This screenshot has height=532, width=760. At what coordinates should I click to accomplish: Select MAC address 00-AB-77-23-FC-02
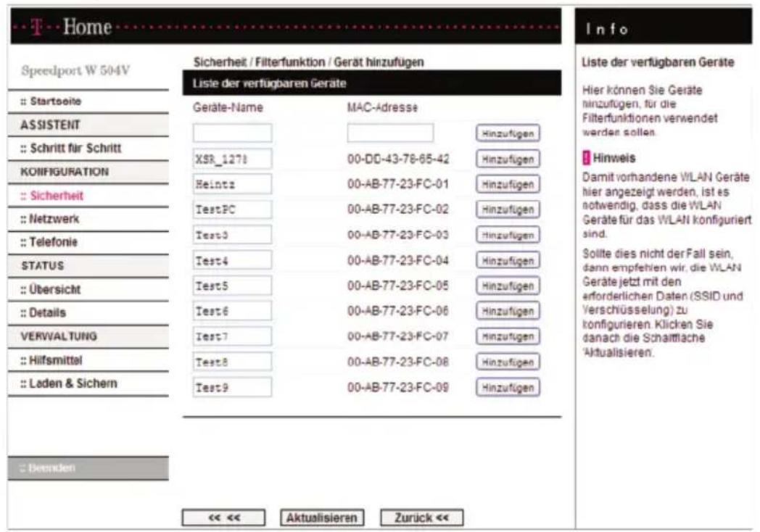point(398,209)
